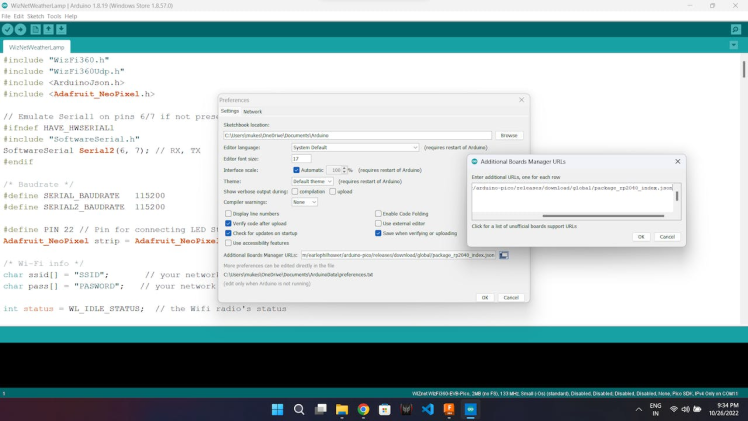Click OK in Additional Boards Manager URLs dialog
Image resolution: width=748 pixels, height=421 pixels.
tap(641, 237)
